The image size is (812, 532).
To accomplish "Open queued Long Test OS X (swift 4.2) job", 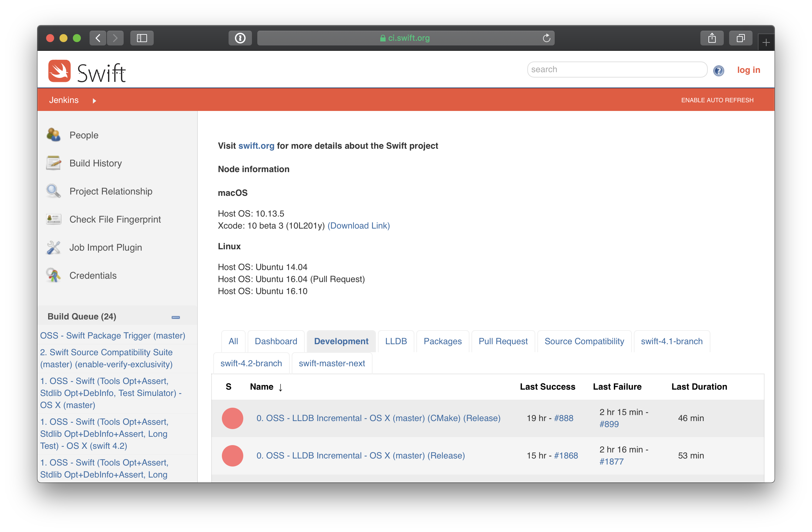I will click(104, 434).
